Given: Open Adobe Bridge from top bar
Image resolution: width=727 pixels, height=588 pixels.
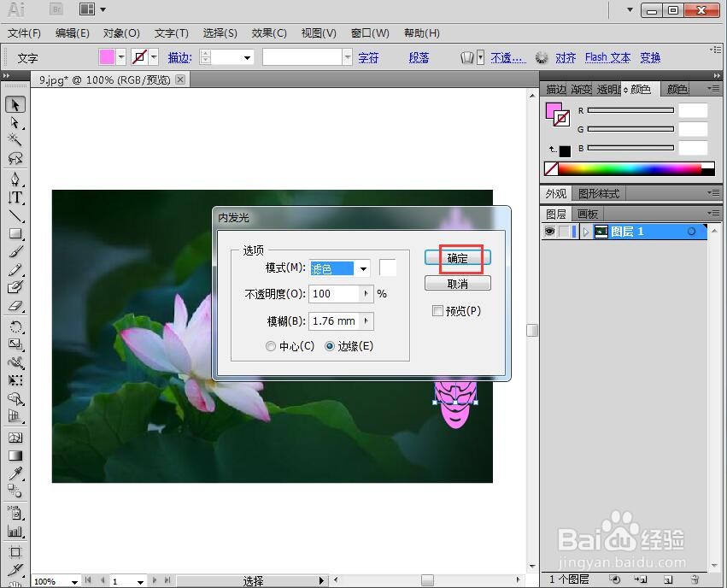Looking at the screenshot, I should point(56,9).
